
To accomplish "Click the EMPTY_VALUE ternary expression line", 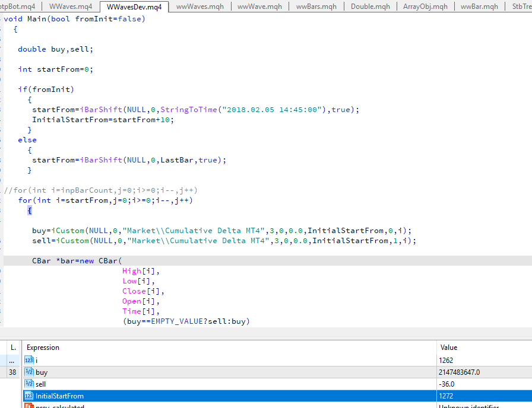I will [x=186, y=321].
